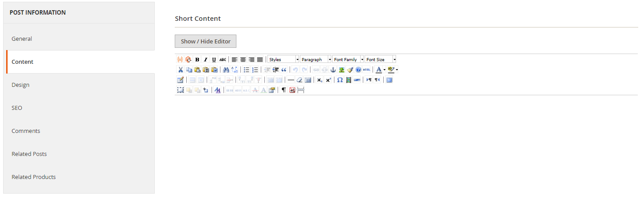This screenshot has width=644, height=210.
Task: Toggle strikethrough formatting
Action: coord(223,59)
